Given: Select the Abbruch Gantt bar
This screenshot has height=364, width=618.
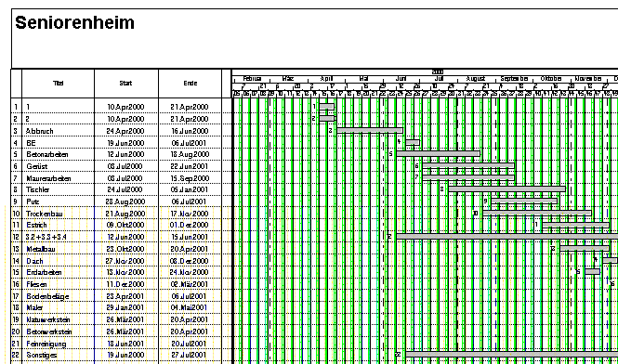Looking at the screenshot, I should tap(370, 130).
